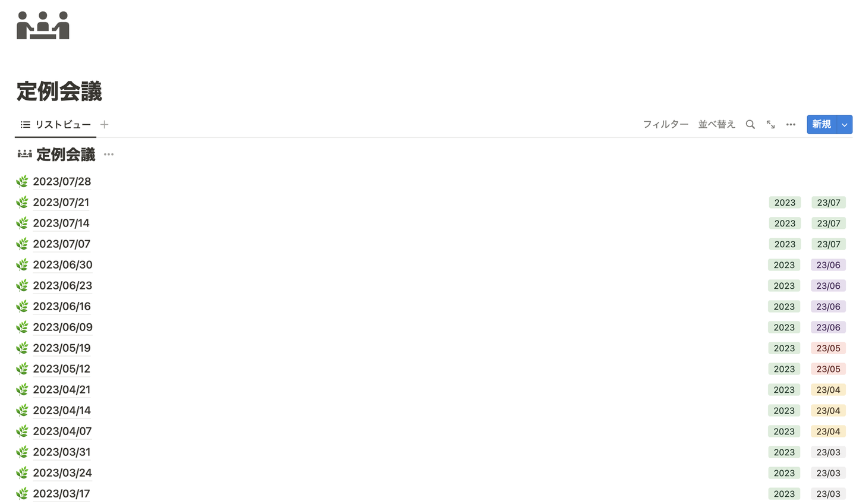This screenshot has height=504, width=856.
Task: Create a new entry with 新規 button
Action: point(822,124)
